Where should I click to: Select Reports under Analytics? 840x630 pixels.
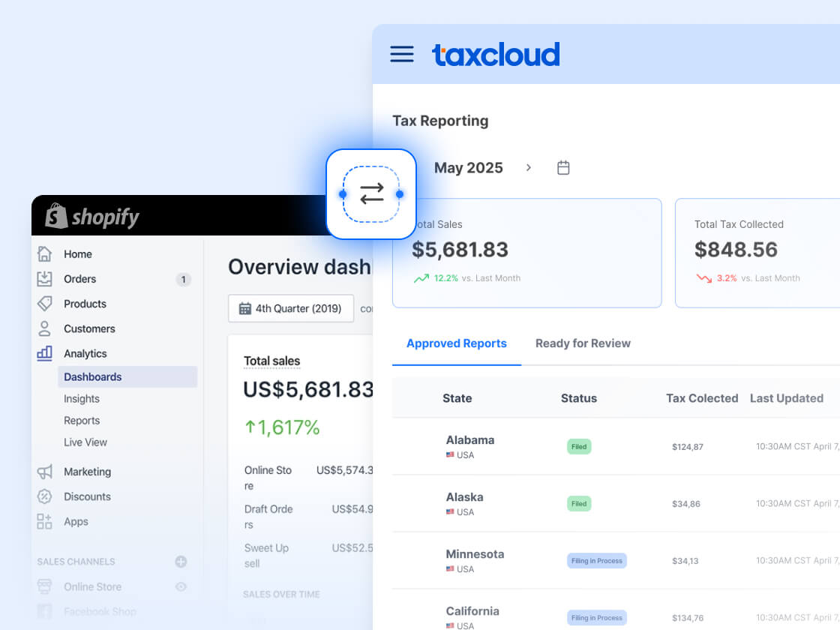[x=82, y=421]
